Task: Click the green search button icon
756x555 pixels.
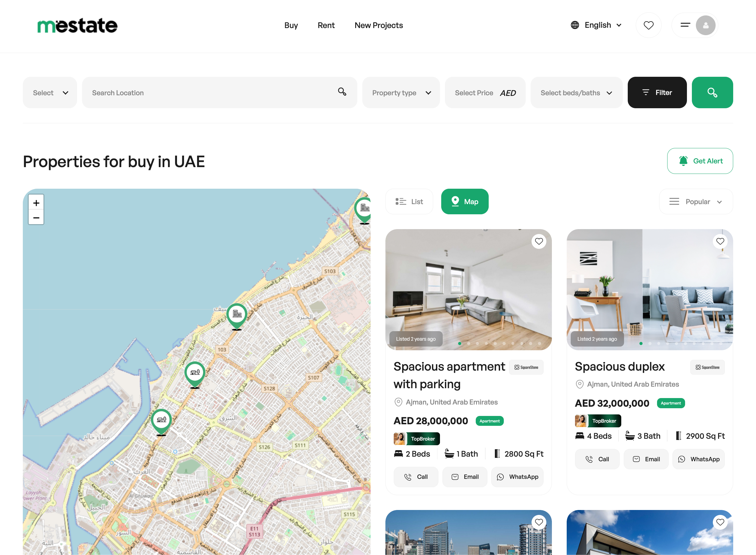Action: pyautogui.click(x=712, y=92)
